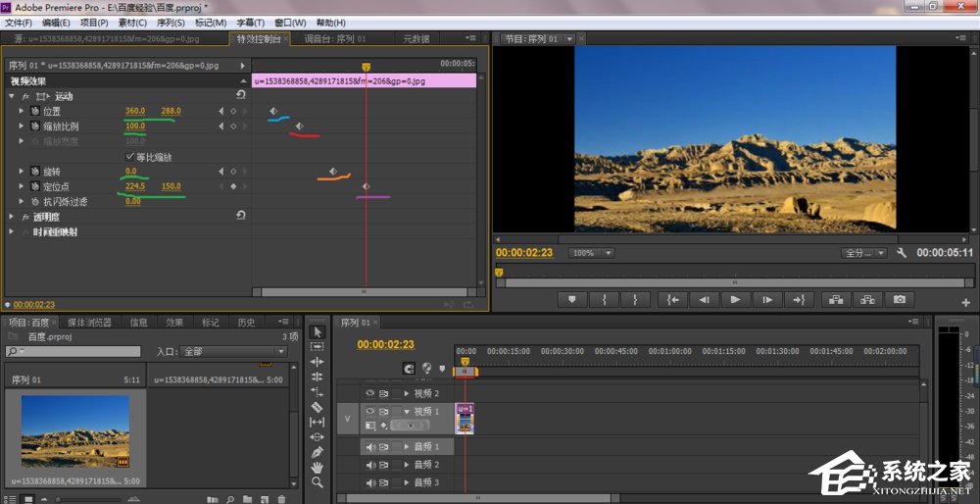
Task: Expand the 透明度 opacity effect
Action: point(13,217)
